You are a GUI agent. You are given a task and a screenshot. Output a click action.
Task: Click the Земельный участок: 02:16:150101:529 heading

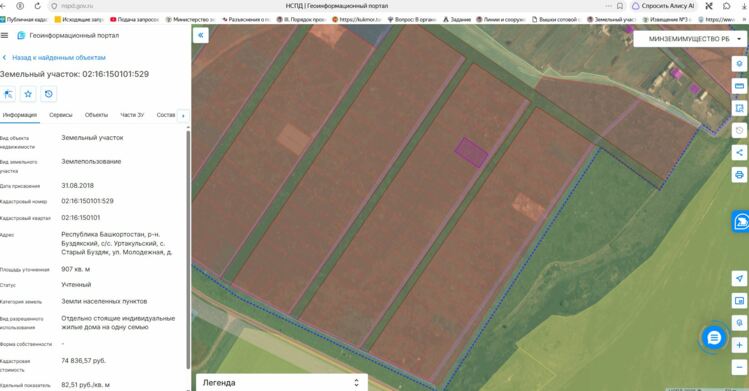(75, 74)
